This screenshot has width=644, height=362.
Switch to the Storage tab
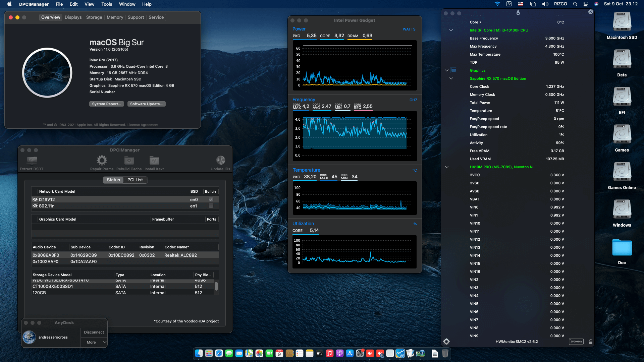pos(94,17)
